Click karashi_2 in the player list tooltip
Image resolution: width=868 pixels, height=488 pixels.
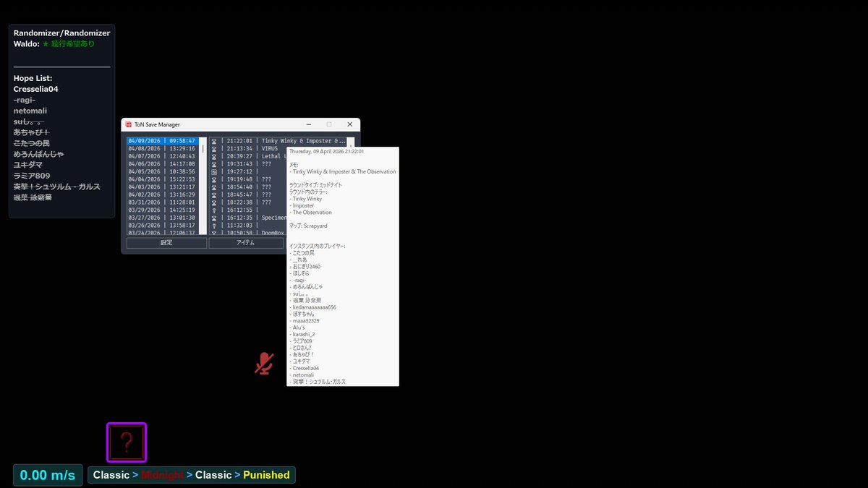(x=302, y=334)
